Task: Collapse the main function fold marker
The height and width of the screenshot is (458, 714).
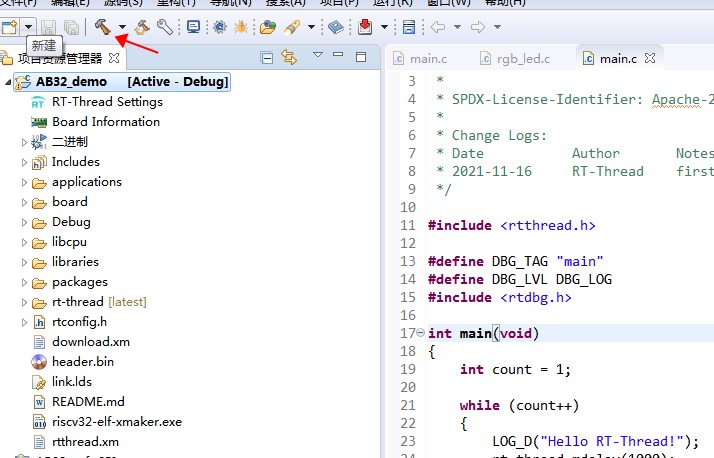Action: tap(421, 333)
